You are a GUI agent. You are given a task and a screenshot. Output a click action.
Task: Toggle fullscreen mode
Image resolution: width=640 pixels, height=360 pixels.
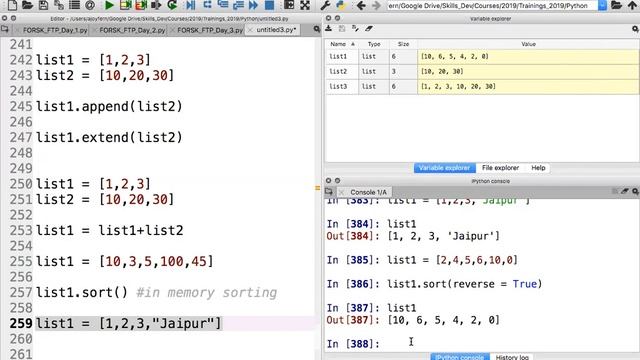tap(305, 5)
